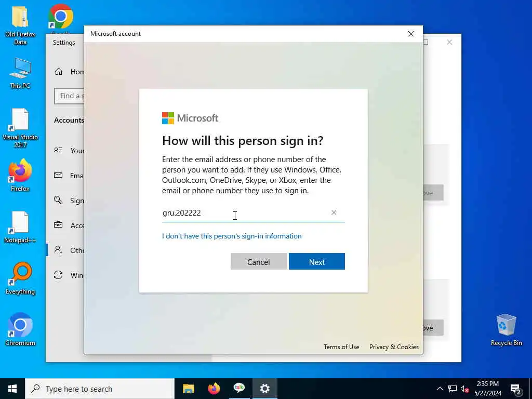Clear the email field with the X icon
Screen dimensions: 532x399
click(x=334, y=212)
